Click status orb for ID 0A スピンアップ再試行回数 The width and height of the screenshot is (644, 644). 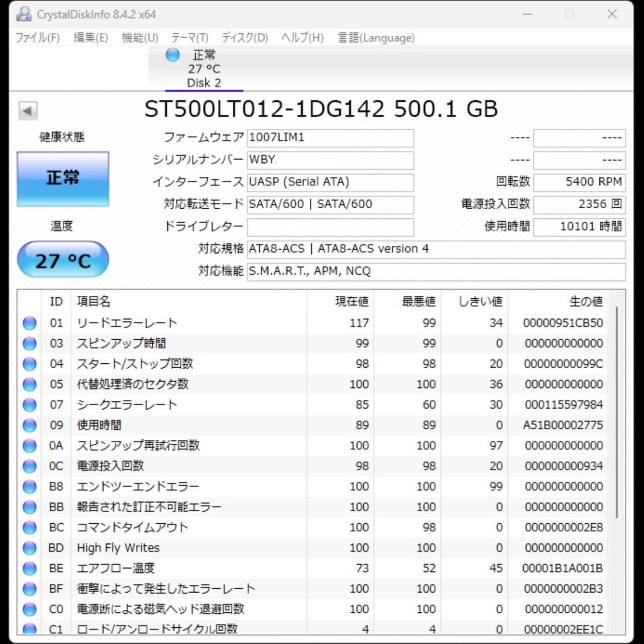click(30, 446)
